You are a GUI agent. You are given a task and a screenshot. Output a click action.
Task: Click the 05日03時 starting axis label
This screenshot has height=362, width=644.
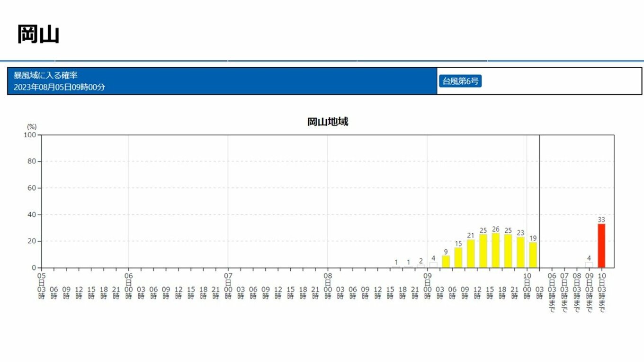(42, 285)
